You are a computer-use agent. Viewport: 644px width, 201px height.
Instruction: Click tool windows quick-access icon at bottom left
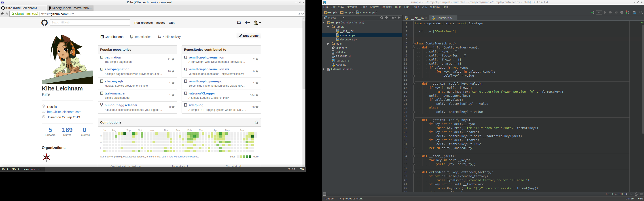pyautogui.click(x=325, y=194)
